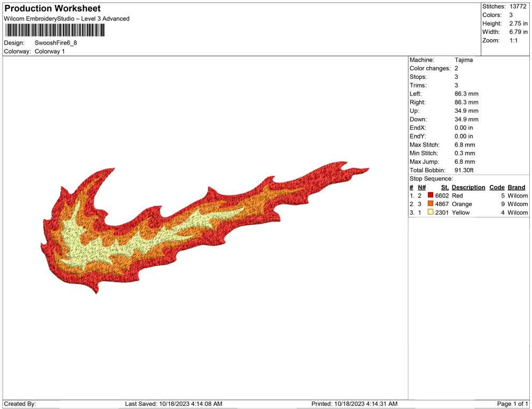Click the yellow thread color swatch

click(x=430, y=212)
